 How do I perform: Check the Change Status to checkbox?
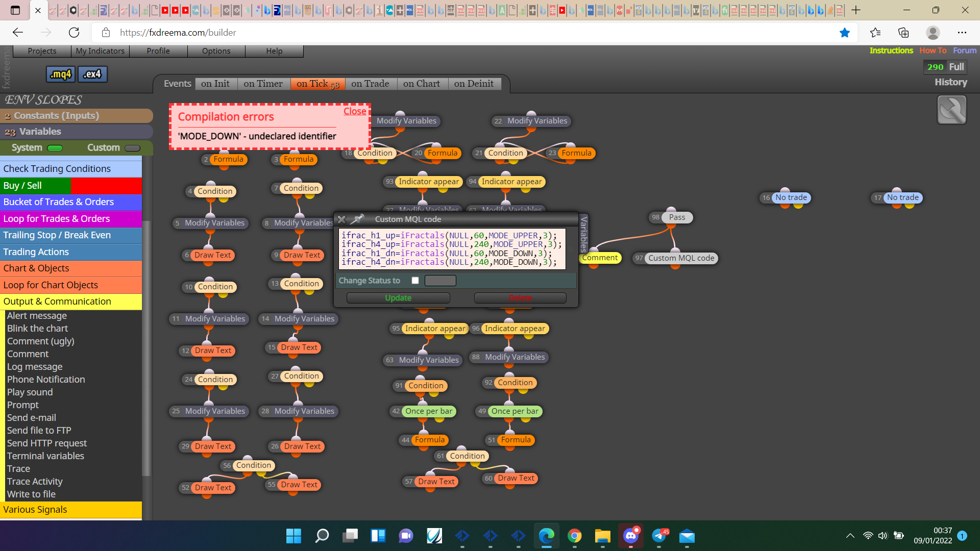click(415, 281)
